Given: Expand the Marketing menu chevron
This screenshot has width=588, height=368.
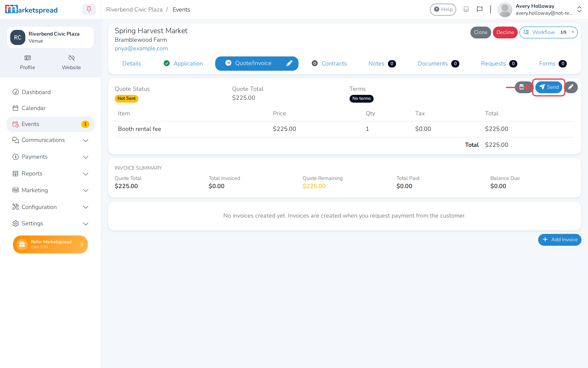Looking at the screenshot, I should pos(86,190).
